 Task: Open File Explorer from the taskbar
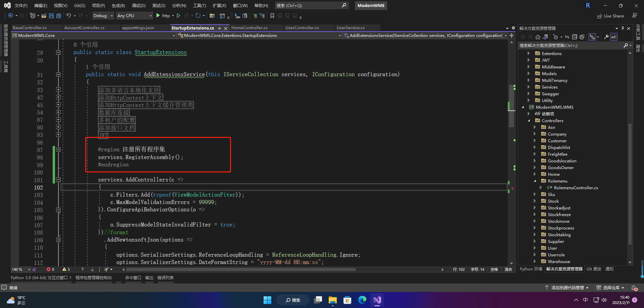[333, 300]
